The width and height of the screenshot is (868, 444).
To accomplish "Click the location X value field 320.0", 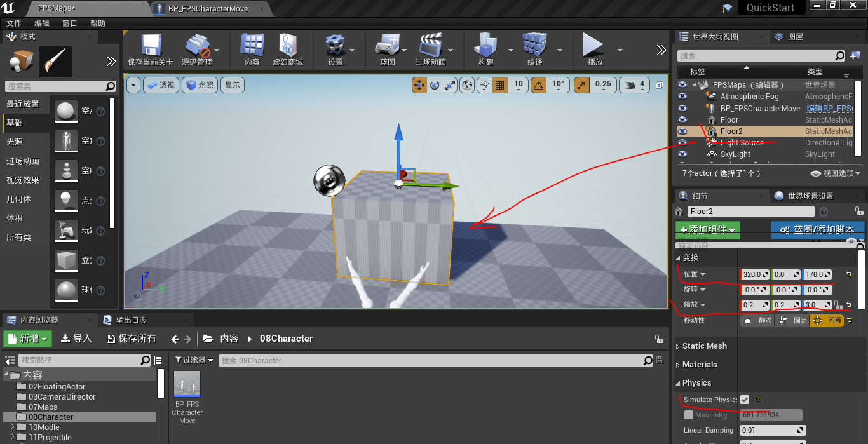I will 755,274.
